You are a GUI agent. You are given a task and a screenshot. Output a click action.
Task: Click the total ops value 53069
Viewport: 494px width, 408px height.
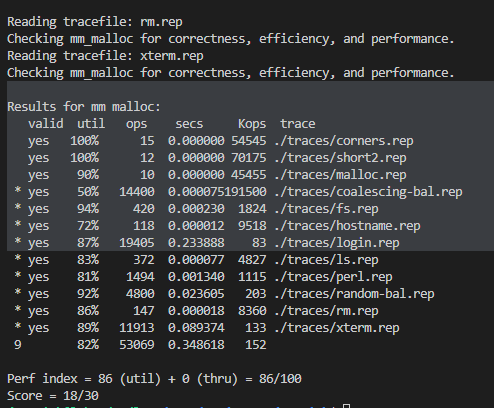pos(137,345)
